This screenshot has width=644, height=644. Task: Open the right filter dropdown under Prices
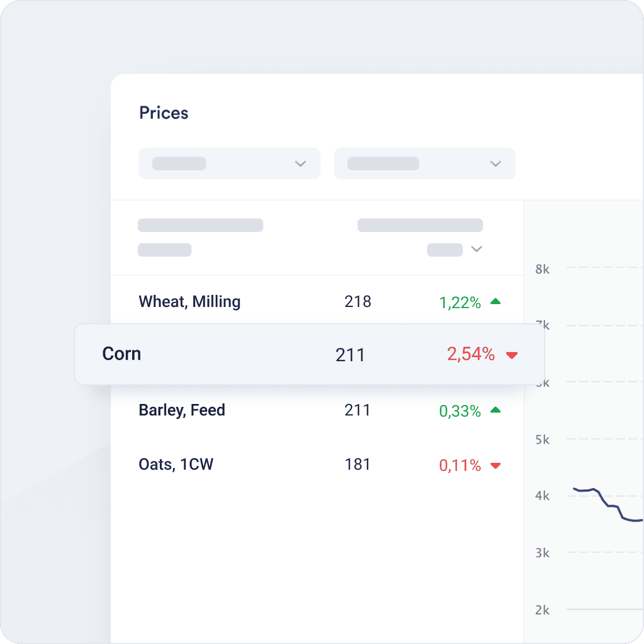point(424,163)
